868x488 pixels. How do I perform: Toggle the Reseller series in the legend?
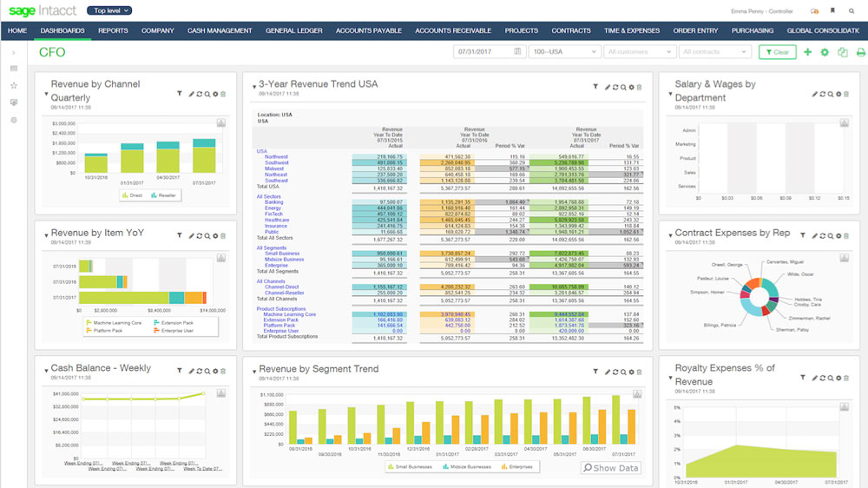(163, 195)
